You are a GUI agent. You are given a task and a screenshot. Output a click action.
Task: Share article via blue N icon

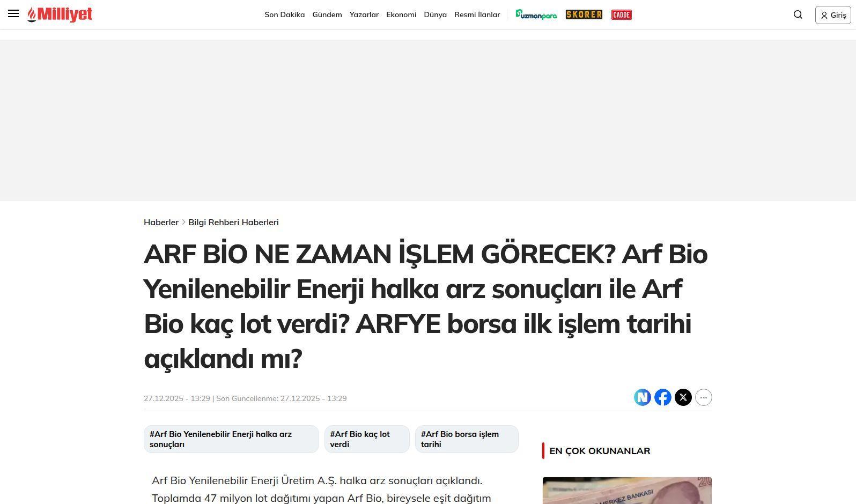point(642,397)
